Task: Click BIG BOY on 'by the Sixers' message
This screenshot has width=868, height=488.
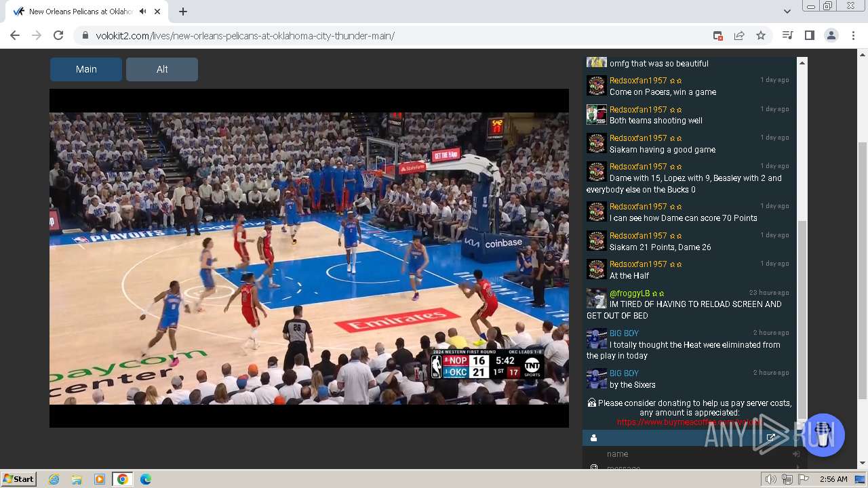Action: click(624, 373)
